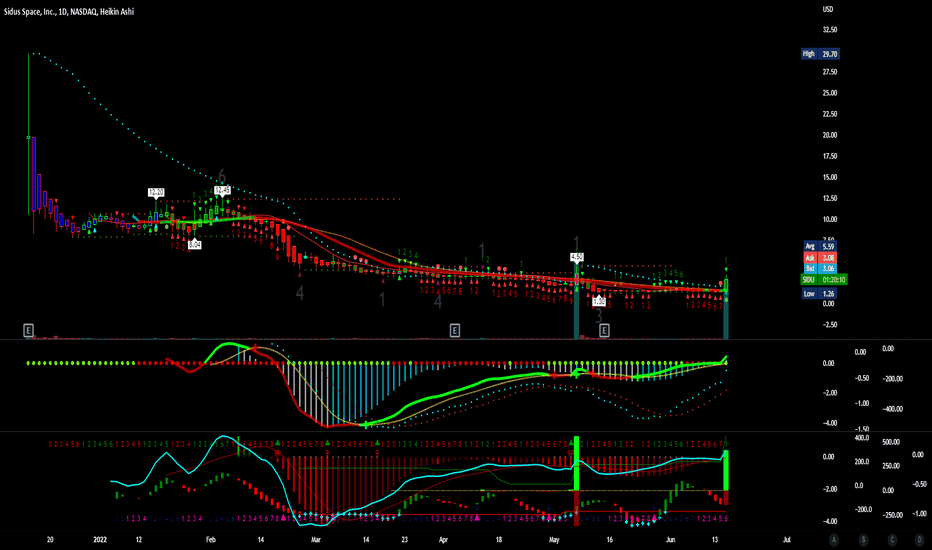
Task: Click the first Heikin Ashi candle with tall wick
Action: (29, 137)
